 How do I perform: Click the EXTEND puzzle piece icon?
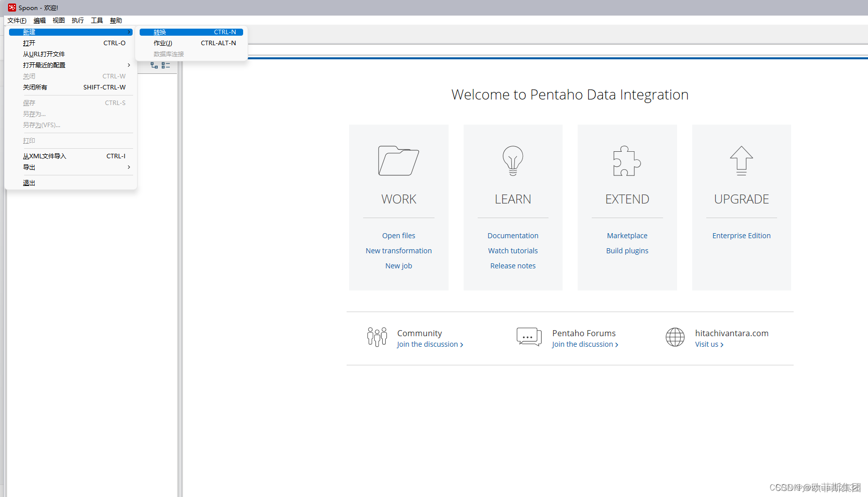coord(627,161)
